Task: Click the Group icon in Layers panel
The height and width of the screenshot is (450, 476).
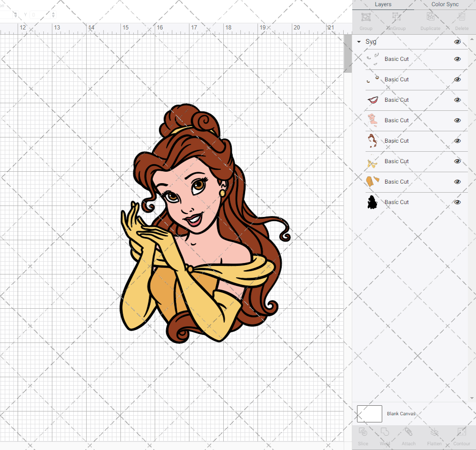Action: [366, 17]
